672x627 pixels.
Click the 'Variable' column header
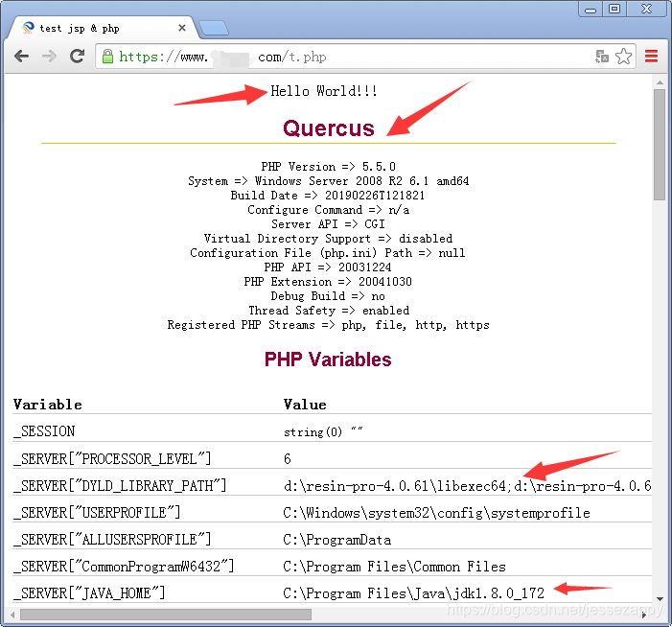[48, 405]
